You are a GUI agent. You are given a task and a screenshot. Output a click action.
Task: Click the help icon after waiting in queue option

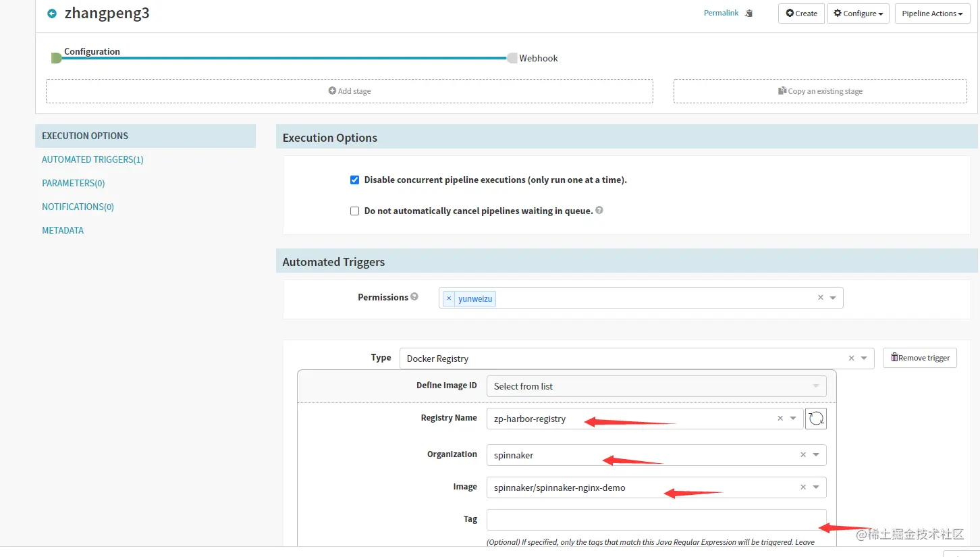(x=599, y=210)
